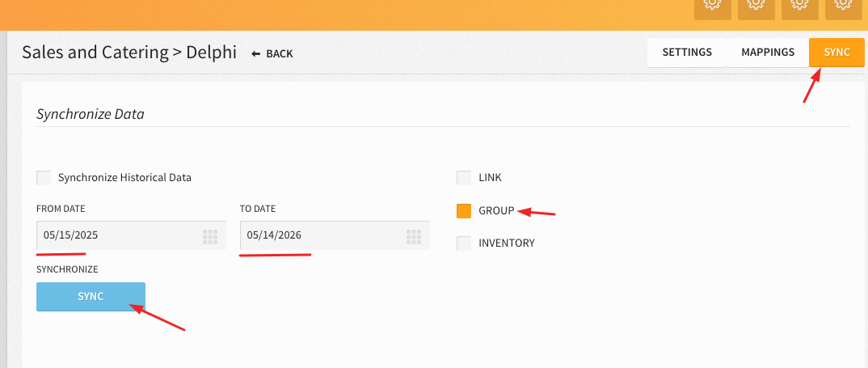
Task: Check Synchronize Historical Data checkbox
Action: (x=44, y=178)
